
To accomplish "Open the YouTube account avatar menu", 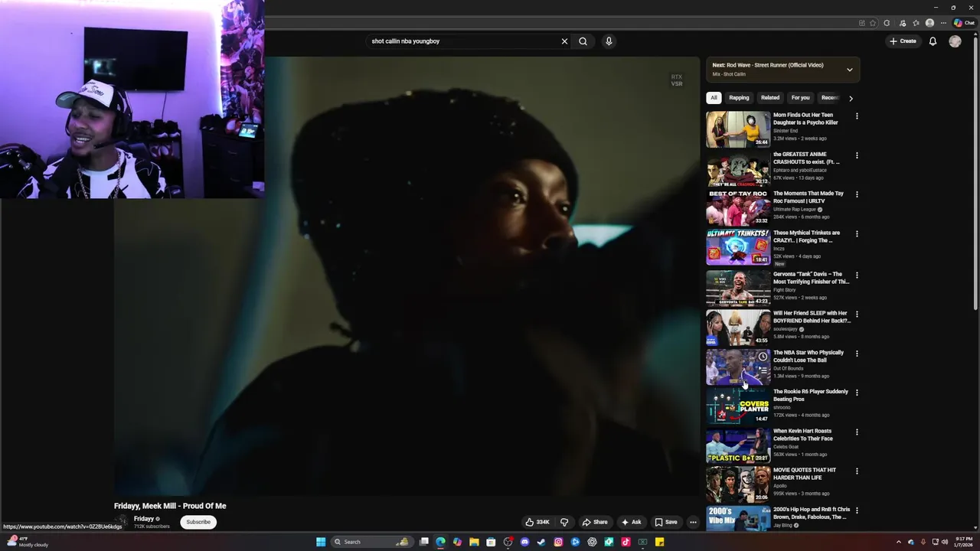I will pyautogui.click(x=955, y=41).
